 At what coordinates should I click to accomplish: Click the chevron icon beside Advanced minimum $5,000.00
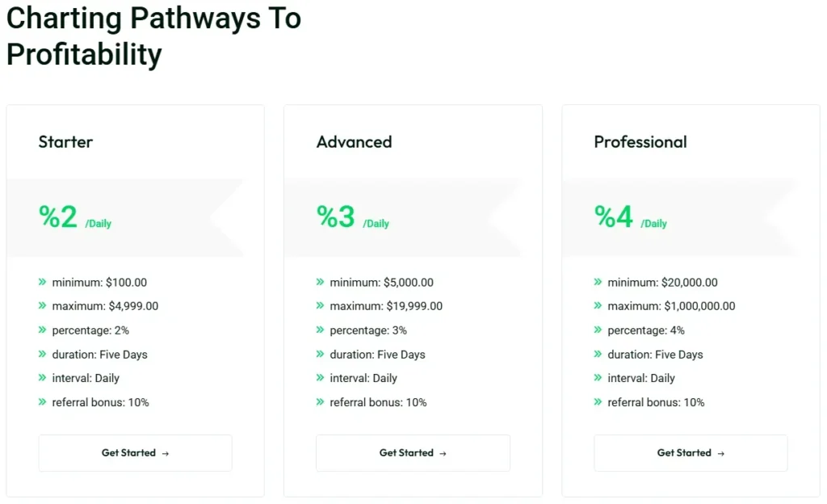click(320, 283)
